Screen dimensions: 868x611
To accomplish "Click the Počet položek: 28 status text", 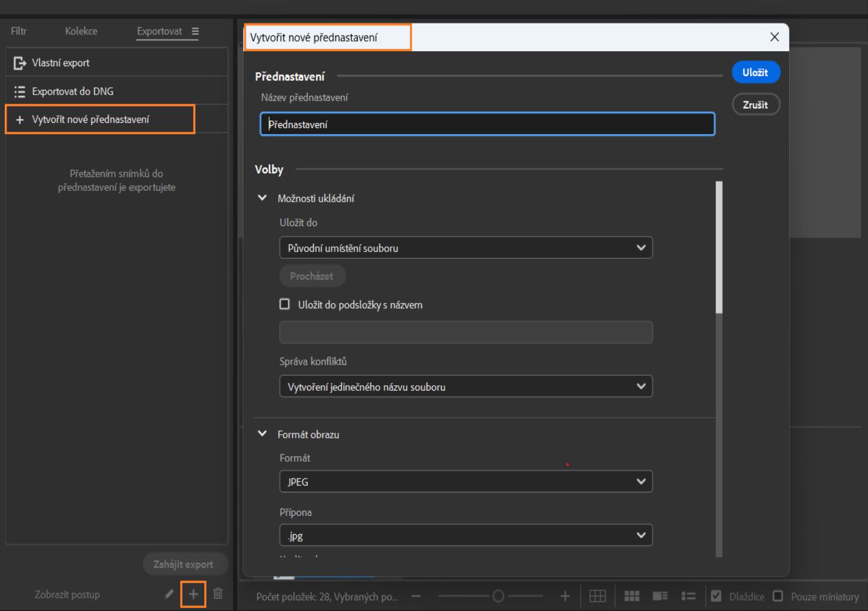I will tap(327, 597).
